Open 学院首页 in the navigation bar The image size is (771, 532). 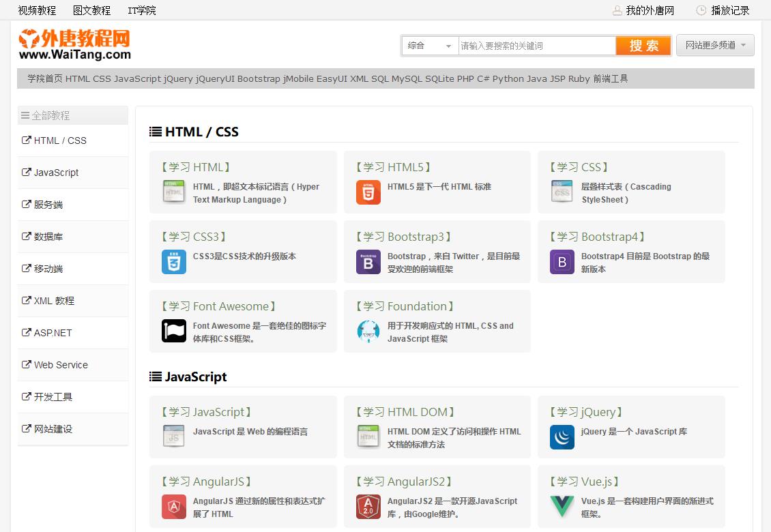pyautogui.click(x=45, y=78)
